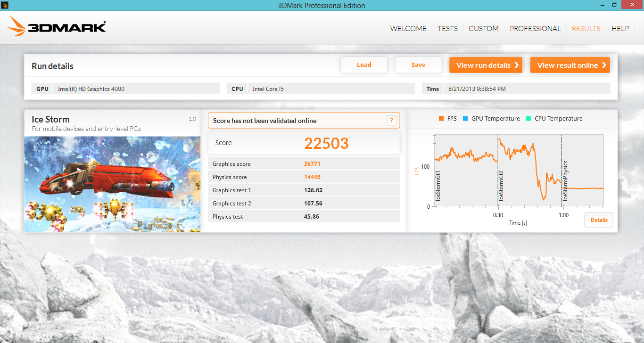
Task: Click View result online button
Action: (570, 65)
